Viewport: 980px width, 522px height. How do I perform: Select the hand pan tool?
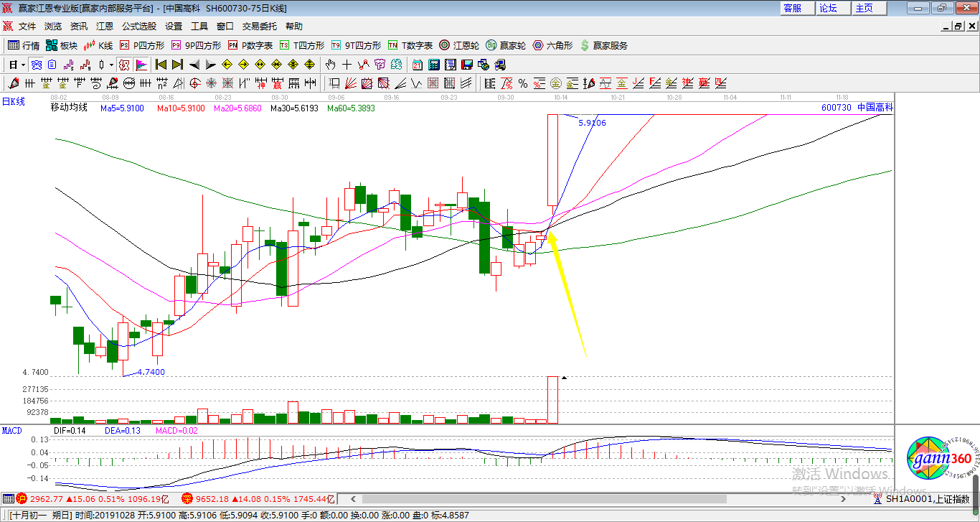pos(329,65)
